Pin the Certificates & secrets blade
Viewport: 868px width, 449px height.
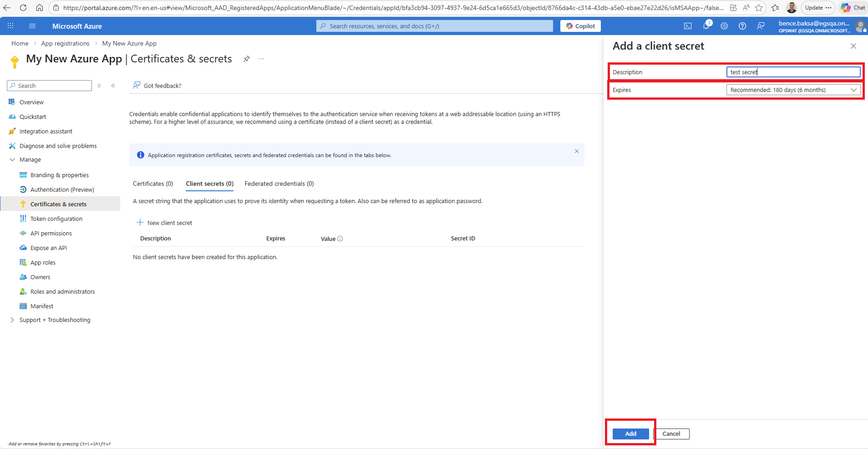coord(247,59)
